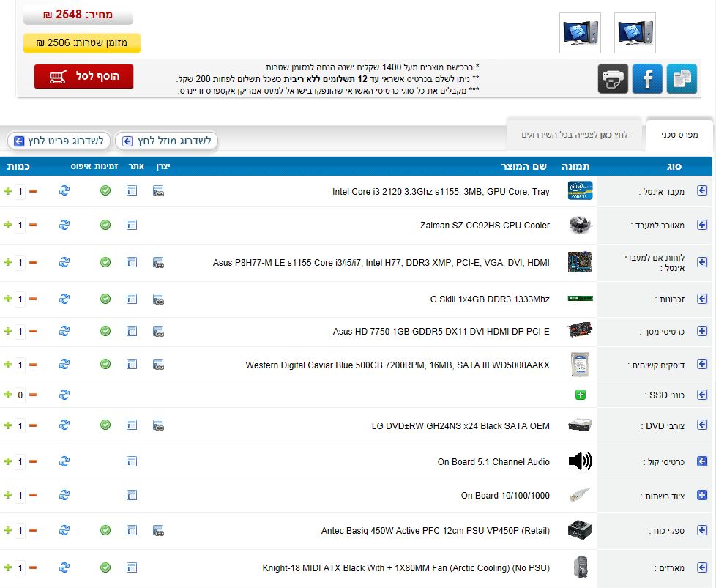Increase SSD drives quantity from zero
This screenshot has width=716, height=588.
point(7,395)
